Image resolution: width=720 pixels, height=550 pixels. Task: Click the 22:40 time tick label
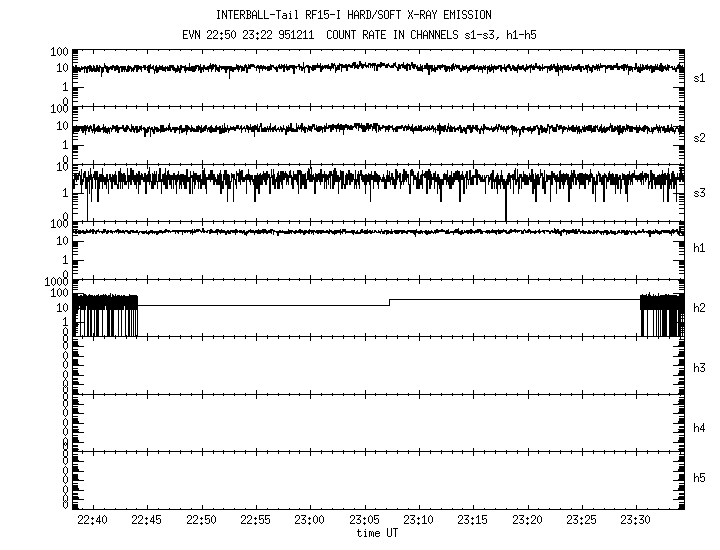[x=93, y=521]
